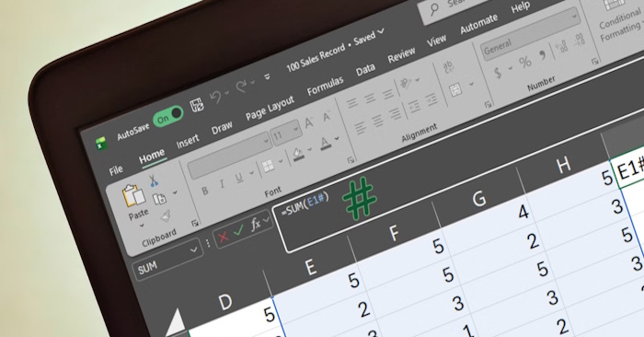Expand the Paste options arrow
644x337 pixels.
(x=143, y=226)
